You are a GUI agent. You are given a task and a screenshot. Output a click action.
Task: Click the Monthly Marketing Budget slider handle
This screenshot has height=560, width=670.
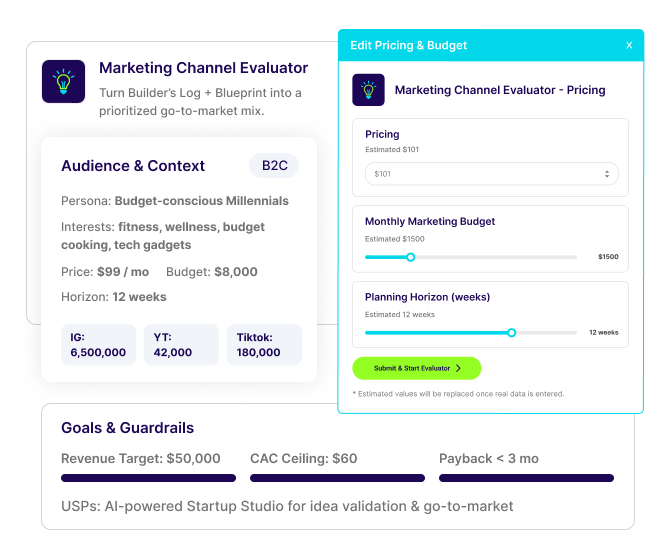pyautogui.click(x=410, y=257)
